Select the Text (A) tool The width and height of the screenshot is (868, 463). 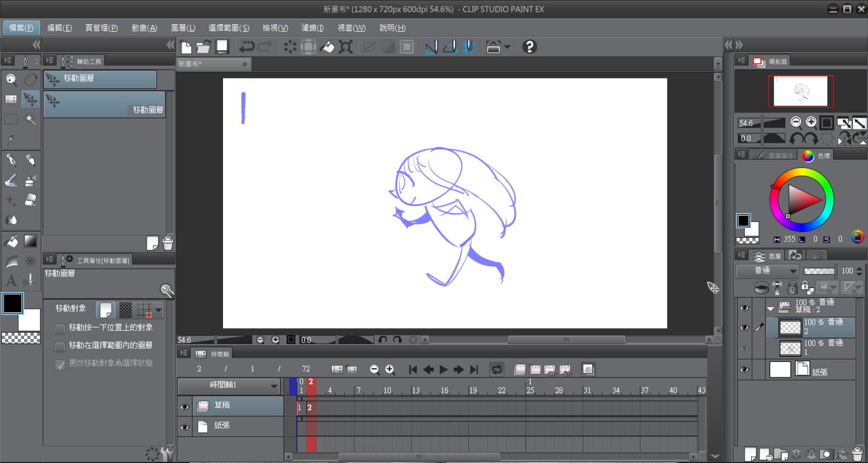click(x=11, y=280)
